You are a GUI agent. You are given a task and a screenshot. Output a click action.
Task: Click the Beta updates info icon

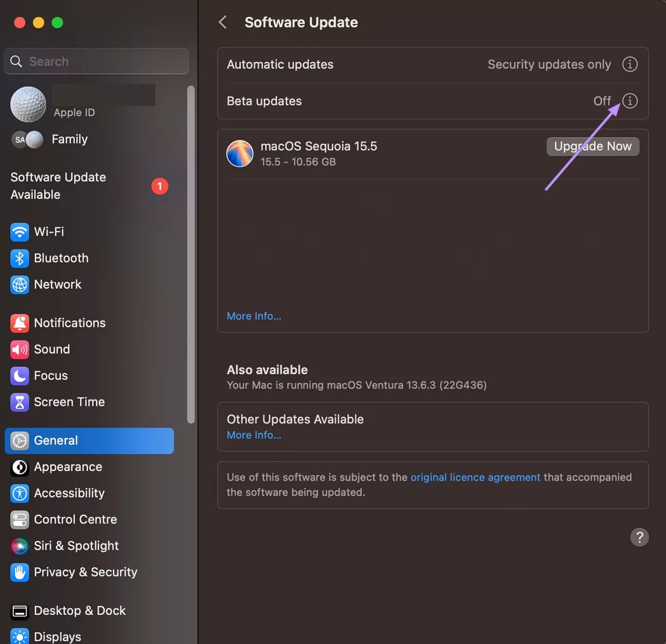tap(630, 101)
